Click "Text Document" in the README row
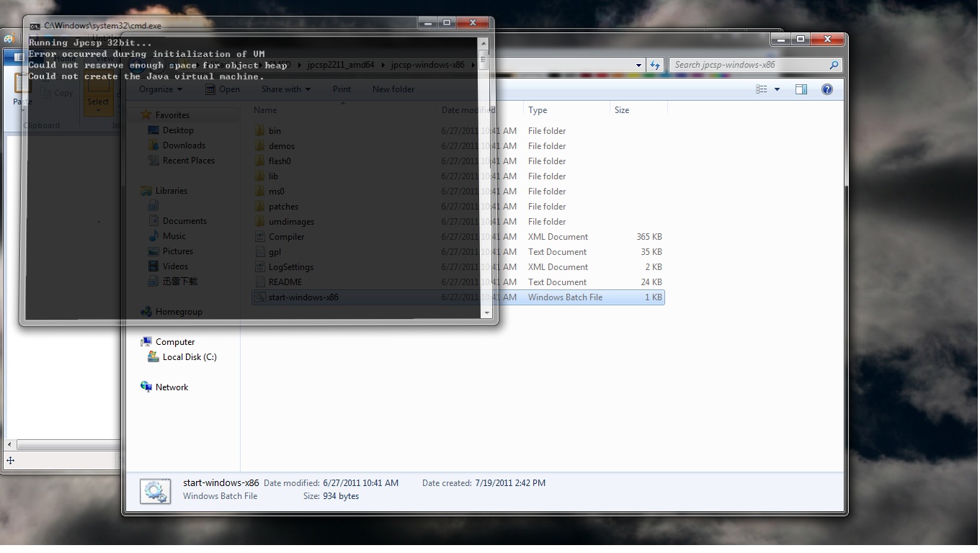The width and height of the screenshot is (980, 553). pos(557,282)
